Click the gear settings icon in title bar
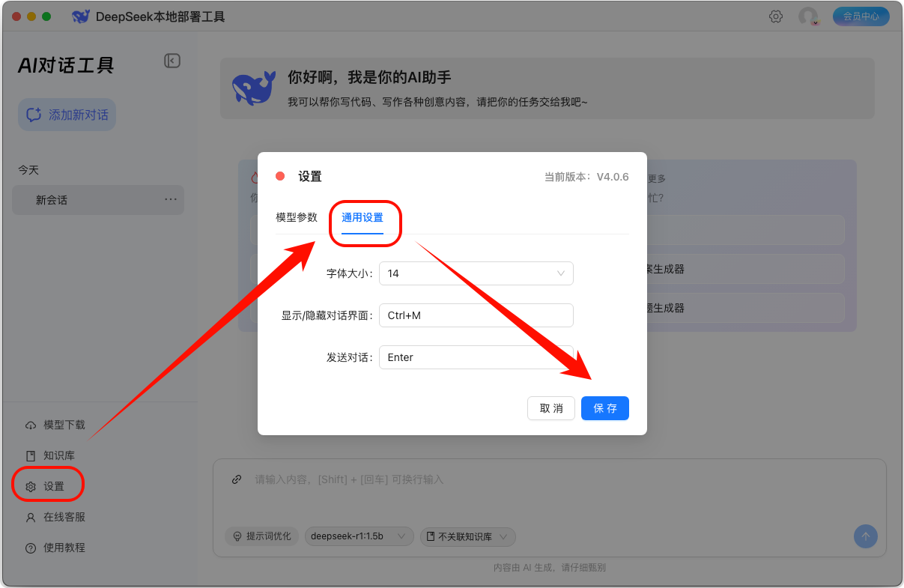The image size is (904, 588). [x=776, y=16]
